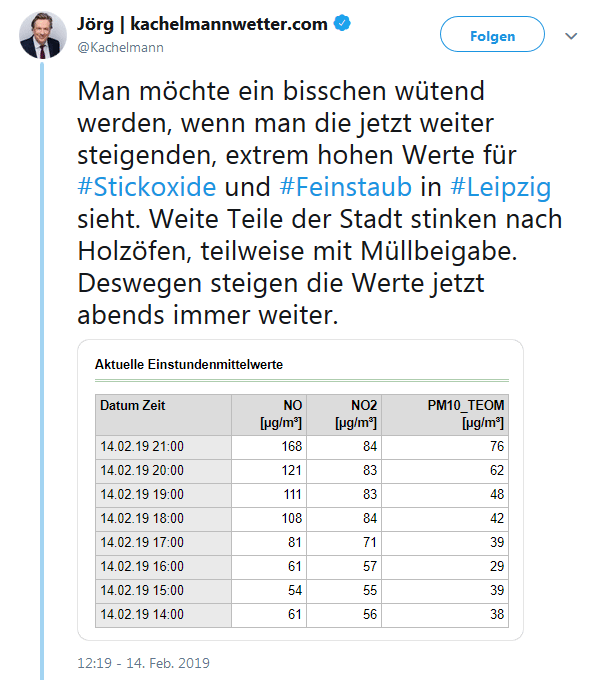
Task: Open the #Stickoxide hashtag
Action: click(147, 186)
